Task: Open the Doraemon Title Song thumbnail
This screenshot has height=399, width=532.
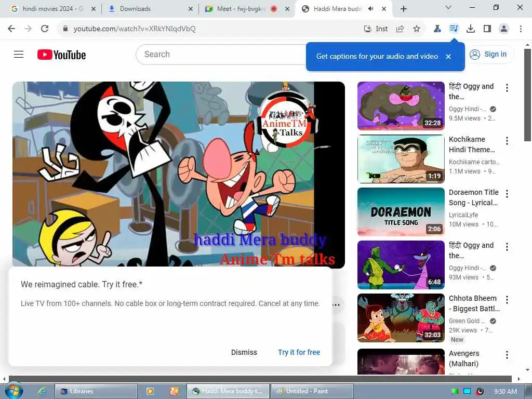Action: point(401,212)
